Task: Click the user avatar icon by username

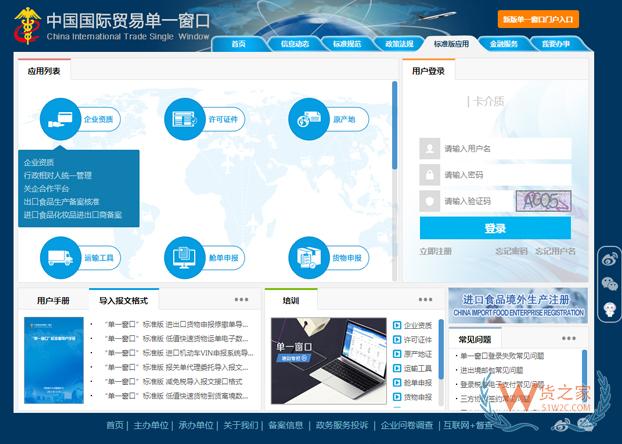Action: (x=430, y=148)
